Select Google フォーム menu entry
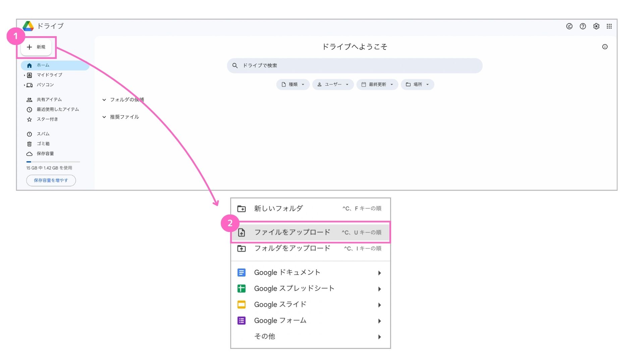Screen dimensions: 644x362 pos(311,321)
